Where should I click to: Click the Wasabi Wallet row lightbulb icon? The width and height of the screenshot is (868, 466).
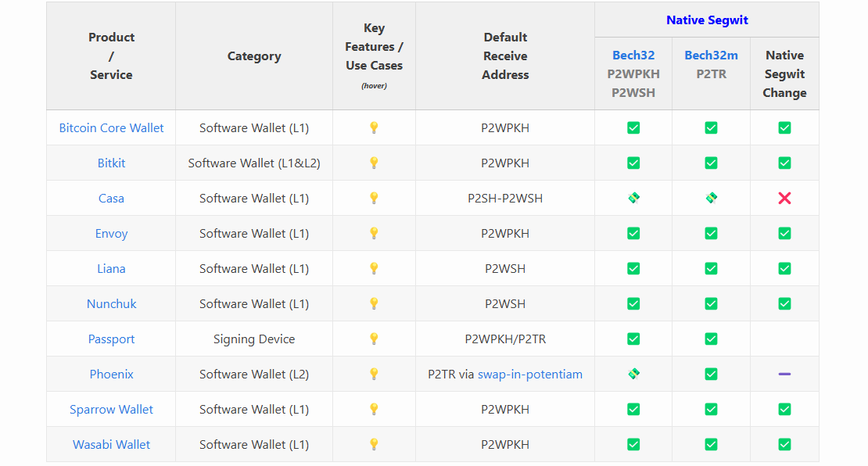(375, 444)
